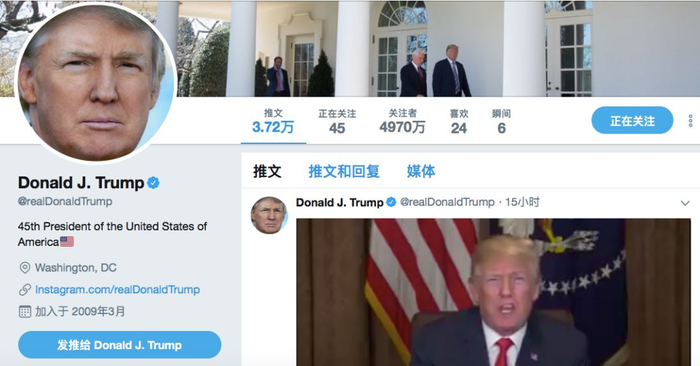Open the 3.72万 tweets count
Screen dimensions: 700x366
click(273, 121)
